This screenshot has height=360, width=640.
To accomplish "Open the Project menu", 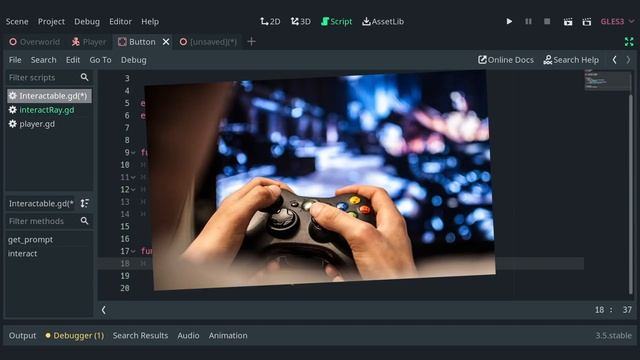I will (51, 22).
